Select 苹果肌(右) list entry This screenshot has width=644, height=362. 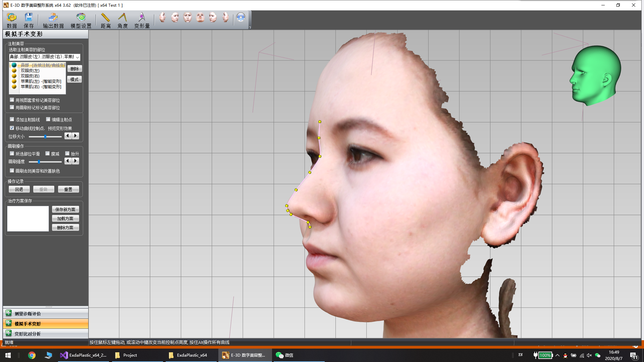click(41, 86)
